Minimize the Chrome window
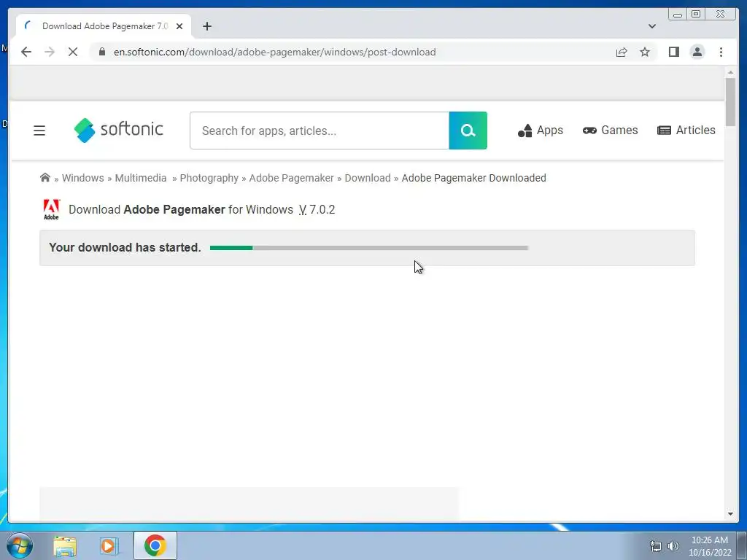 [678, 15]
